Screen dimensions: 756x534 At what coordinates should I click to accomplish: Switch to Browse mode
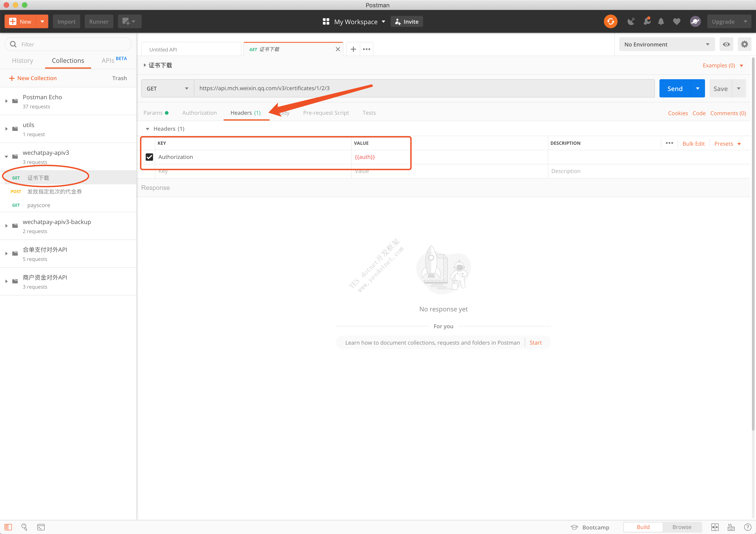[682, 527]
